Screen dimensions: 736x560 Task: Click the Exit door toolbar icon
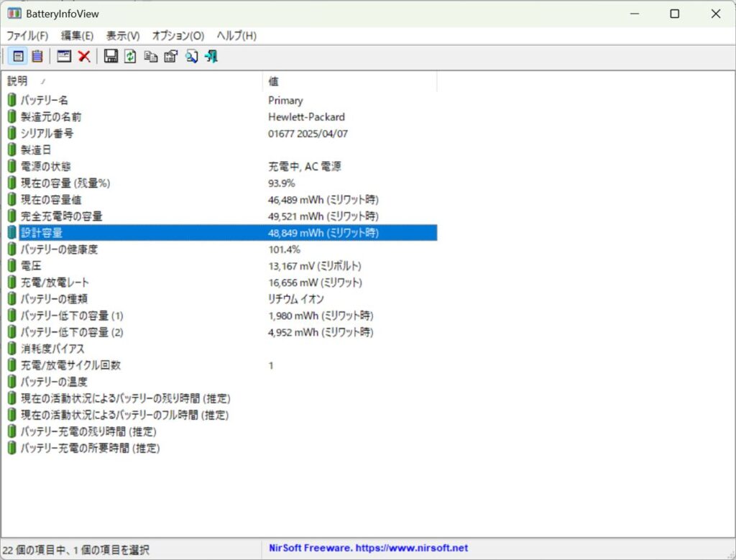point(211,56)
